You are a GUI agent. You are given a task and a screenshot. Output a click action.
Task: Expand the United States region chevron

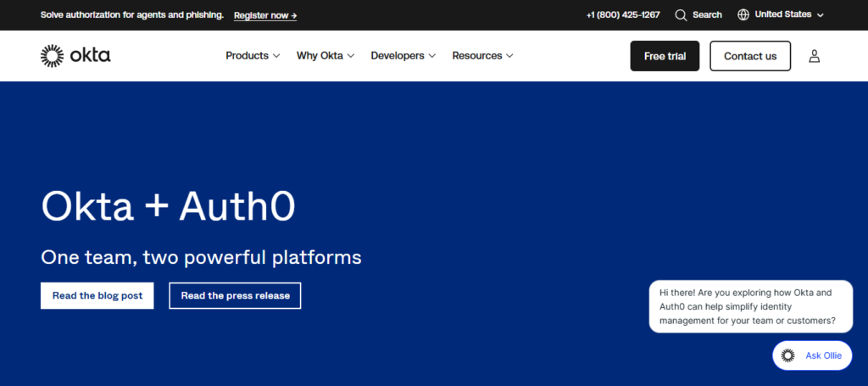(821, 15)
